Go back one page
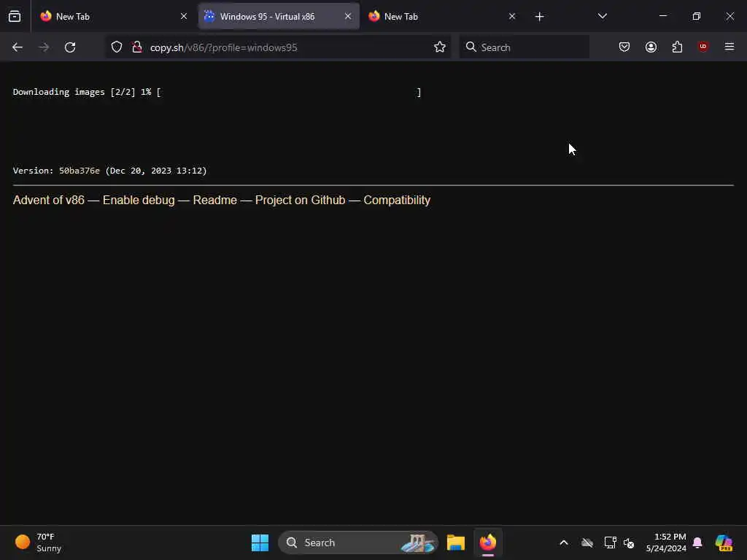 click(18, 47)
